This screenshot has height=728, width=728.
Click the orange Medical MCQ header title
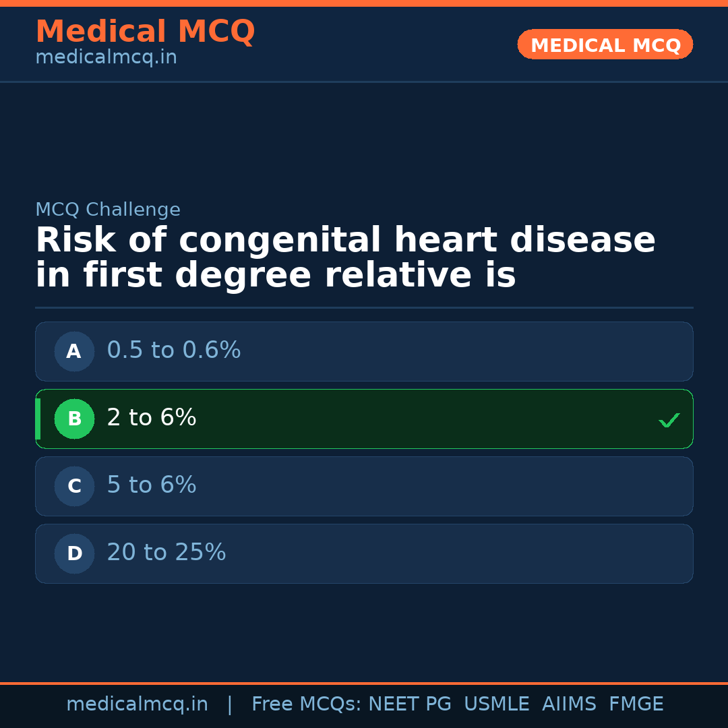[145, 32]
